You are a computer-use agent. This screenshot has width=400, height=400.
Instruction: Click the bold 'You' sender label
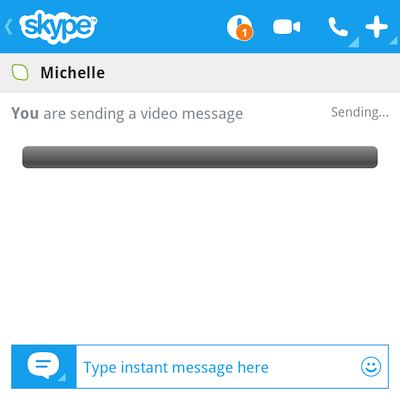pyautogui.click(x=25, y=113)
